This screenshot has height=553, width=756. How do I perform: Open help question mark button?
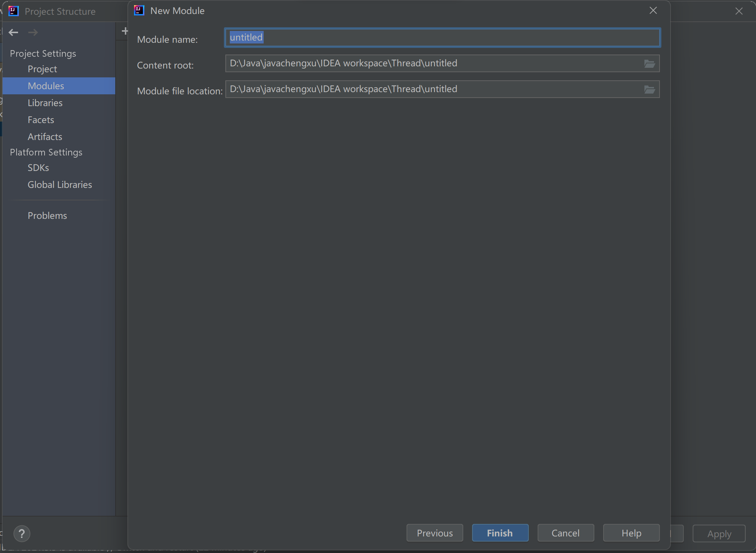(x=22, y=533)
